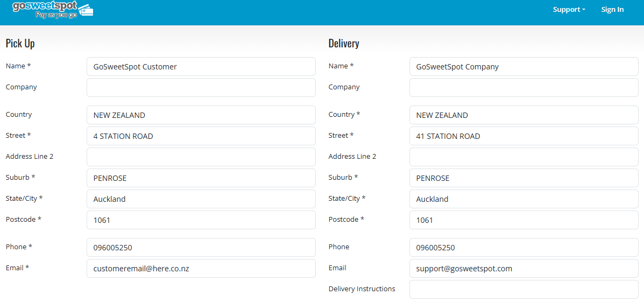This screenshot has width=644, height=302.
Task: Select the Pick Up Company field
Action: (x=201, y=88)
